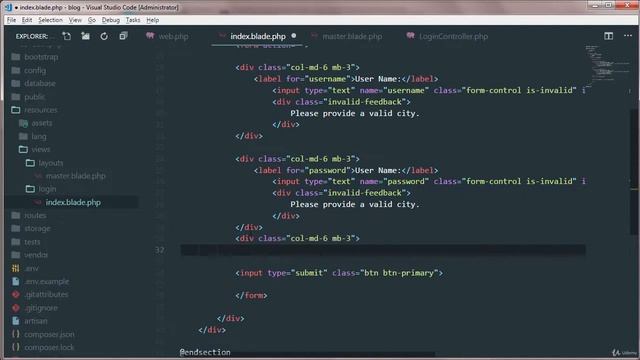Open the Tasks menu
The width and height of the screenshot is (640, 360).
pos(133,20)
